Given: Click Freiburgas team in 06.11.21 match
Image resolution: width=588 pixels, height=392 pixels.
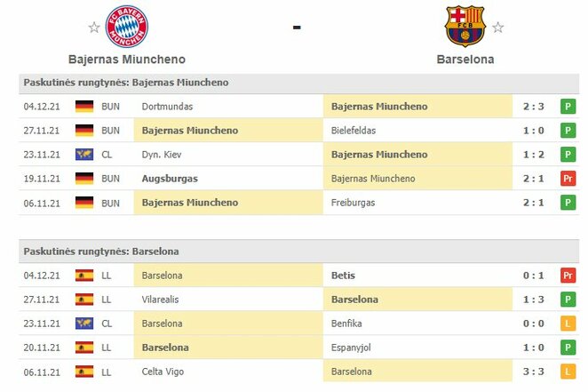Looking at the screenshot, I should click(353, 203).
